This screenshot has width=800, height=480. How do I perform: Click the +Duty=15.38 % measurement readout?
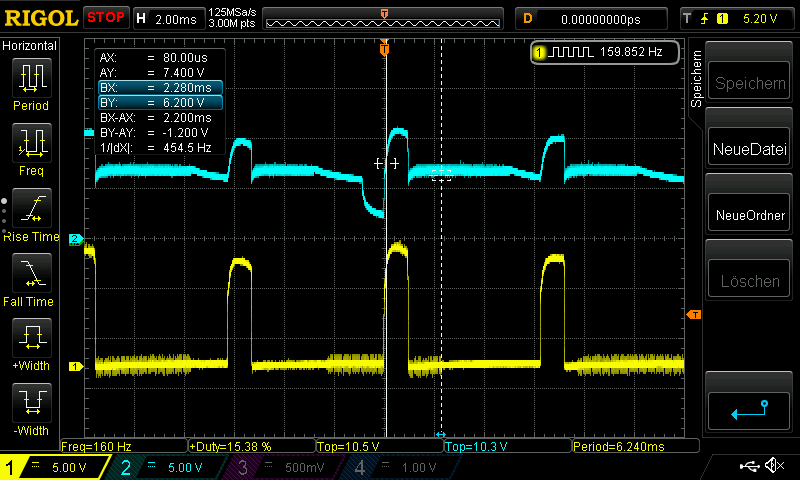pyautogui.click(x=252, y=446)
